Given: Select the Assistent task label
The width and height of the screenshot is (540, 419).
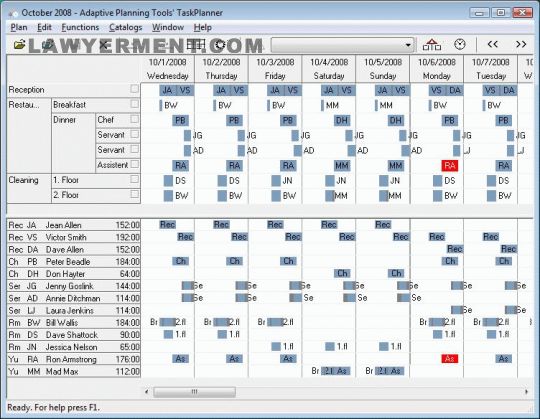Looking at the screenshot, I should tap(113, 165).
